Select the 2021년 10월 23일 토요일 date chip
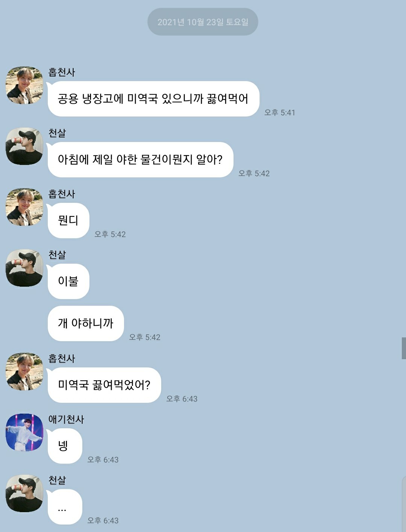 [x=203, y=22]
